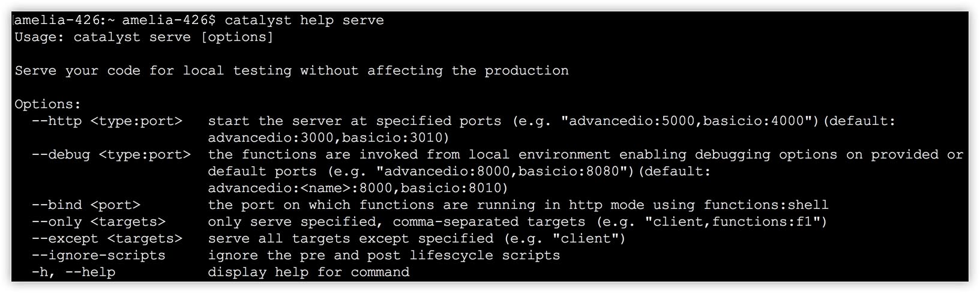Click the "ignore the pre and post lifecycle scripts" text
The image size is (980, 293).
(x=383, y=256)
